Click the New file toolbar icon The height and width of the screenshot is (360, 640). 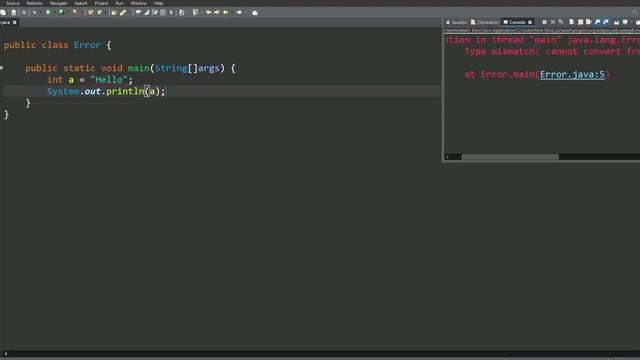pos(3,13)
